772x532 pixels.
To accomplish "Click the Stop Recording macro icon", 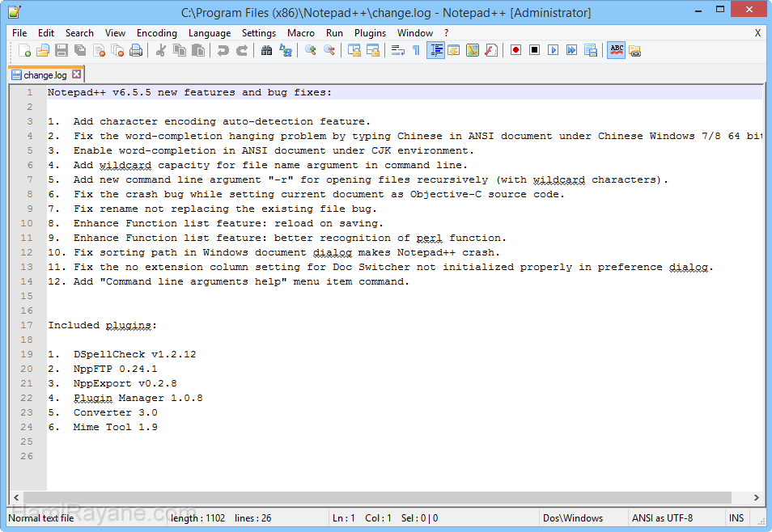I will (534, 50).
